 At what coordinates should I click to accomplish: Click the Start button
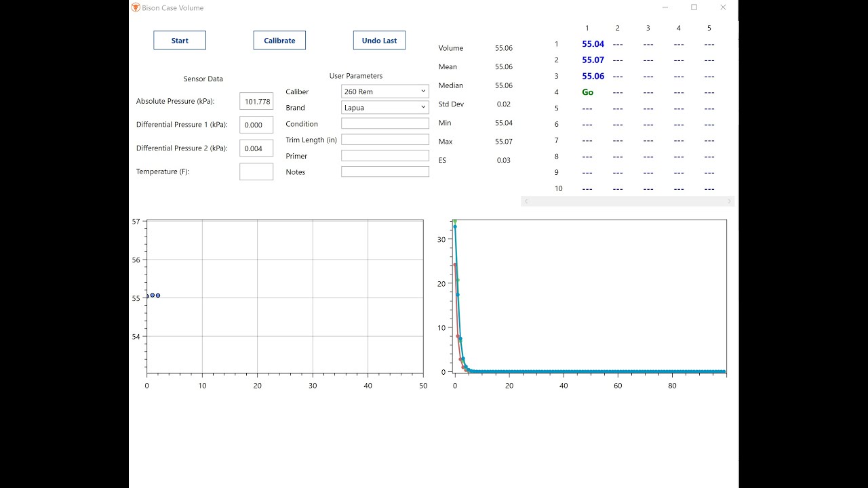tap(180, 40)
